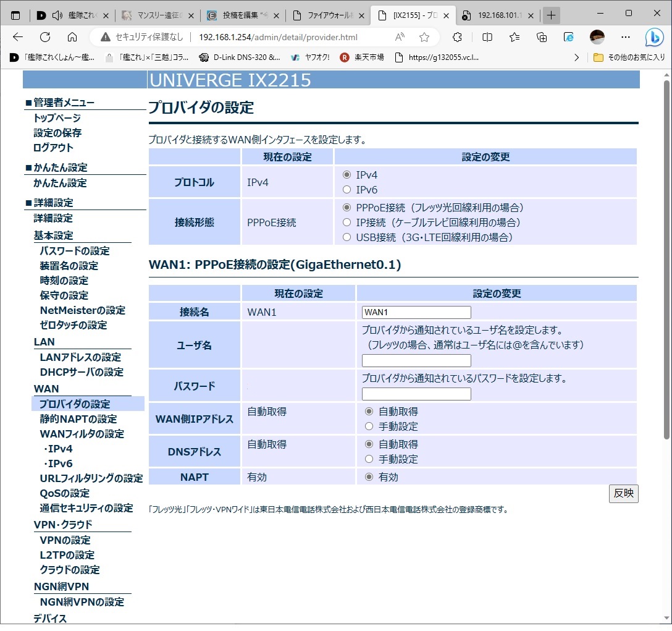
Task: Open the browser extensions puzzle icon
Action: (x=457, y=37)
